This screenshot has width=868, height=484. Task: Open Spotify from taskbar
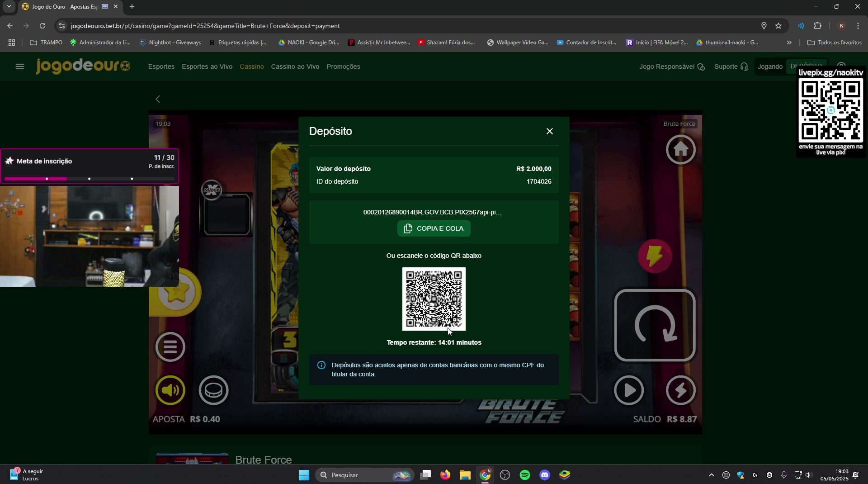[x=525, y=475]
